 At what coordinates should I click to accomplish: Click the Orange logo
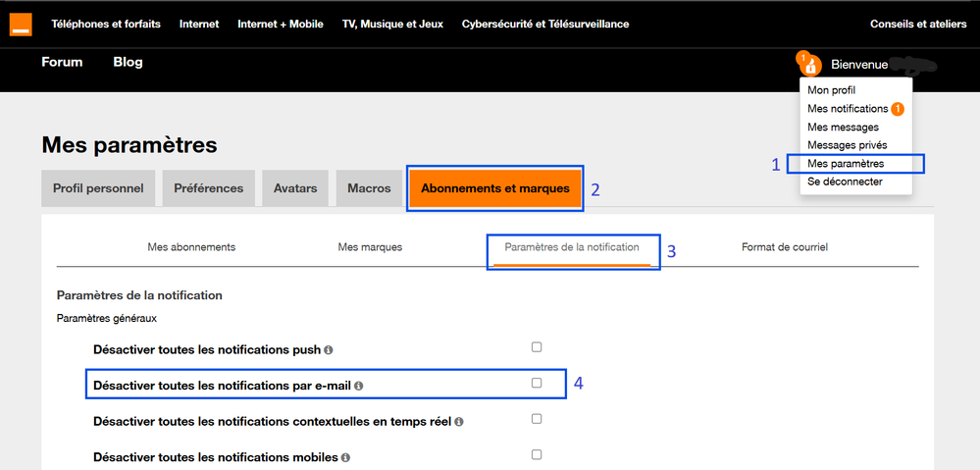click(21, 25)
